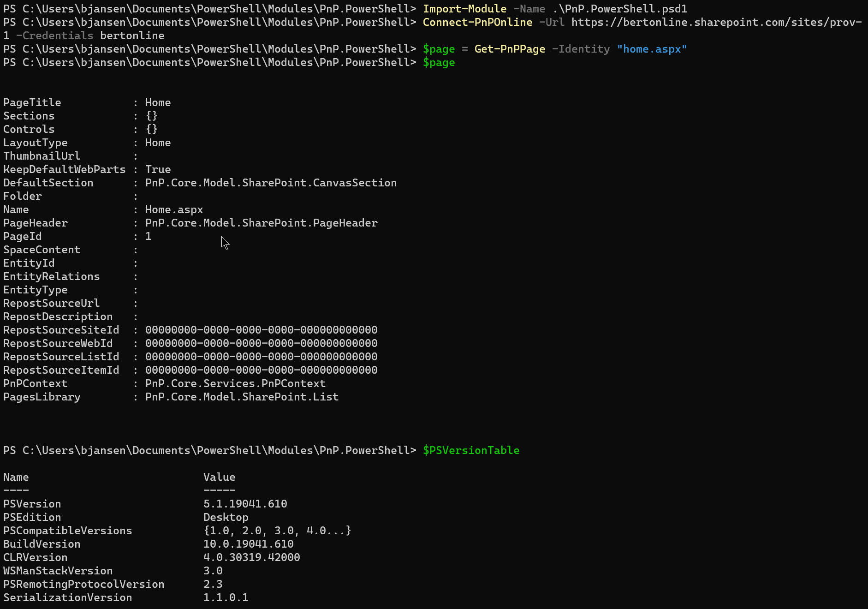
Task: Select the home.aspx string argument
Action: pyautogui.click(x=652, y=49)
